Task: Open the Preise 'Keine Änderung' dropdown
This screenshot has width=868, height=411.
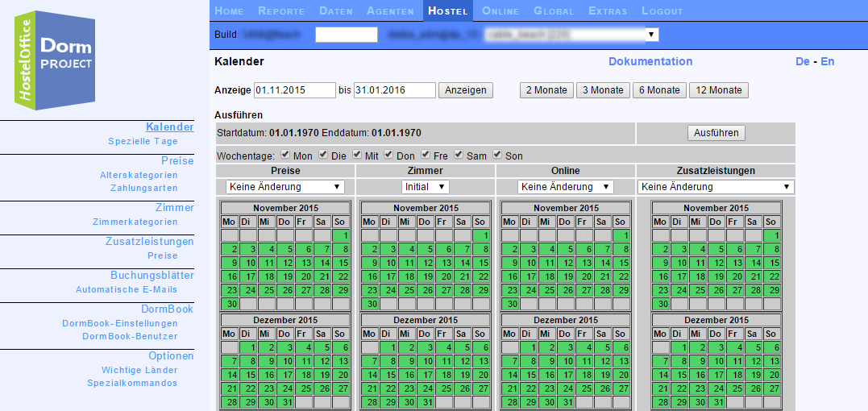Action: (285, 186)
